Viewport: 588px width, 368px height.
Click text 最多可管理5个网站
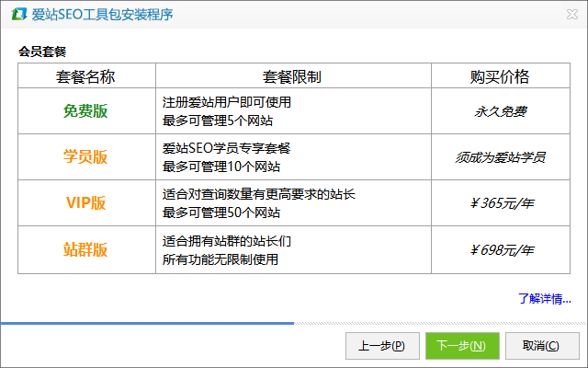click(218, 121)
